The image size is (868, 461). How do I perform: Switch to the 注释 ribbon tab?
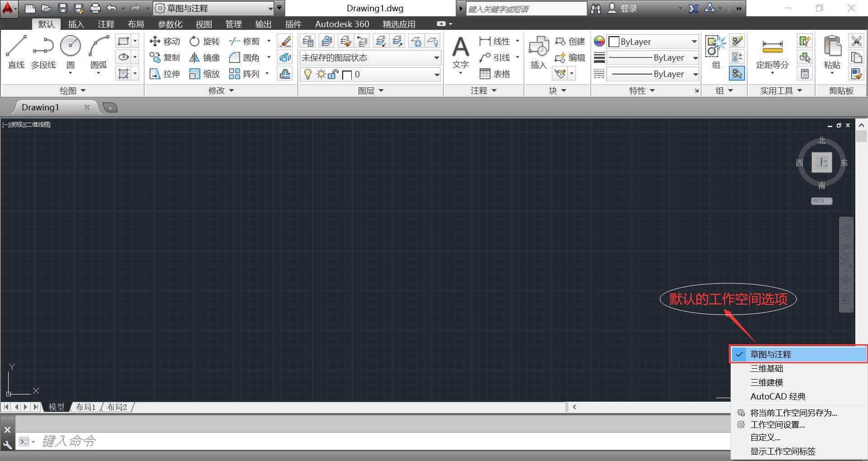coord(106,24)
